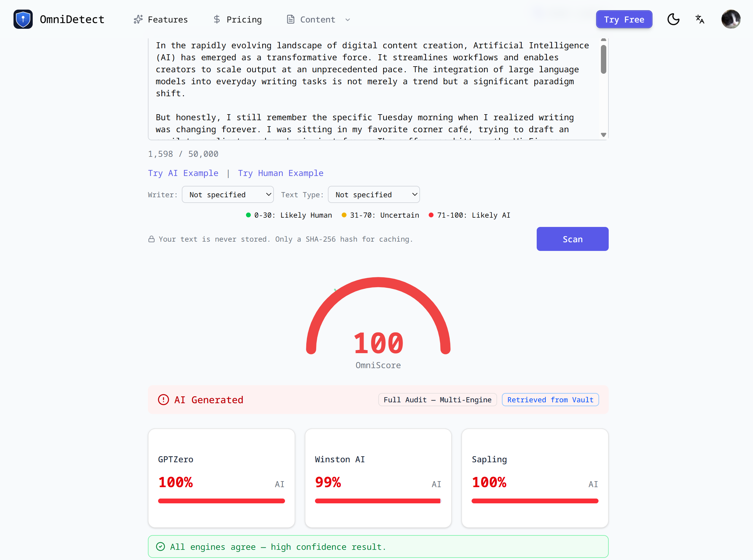
Task: Load the Try Human Example link
Action: (x=280, y=173)
